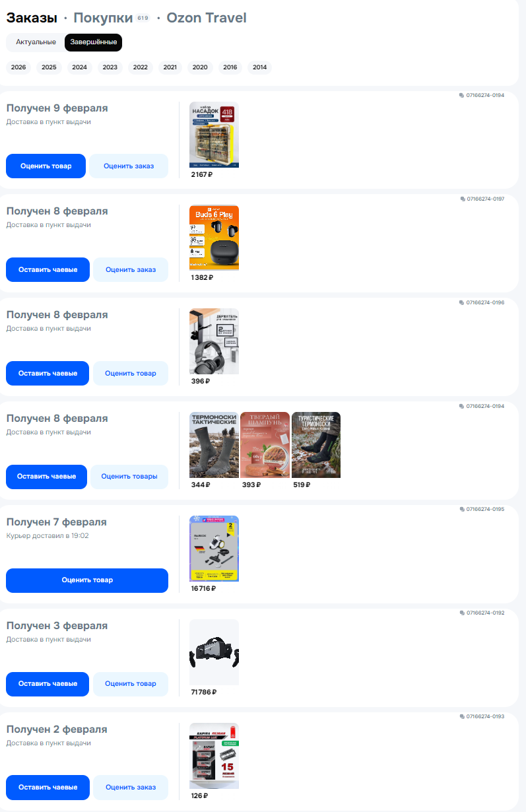Go to the Ozon Travel tab
The image size is (526, 812).
207,18
